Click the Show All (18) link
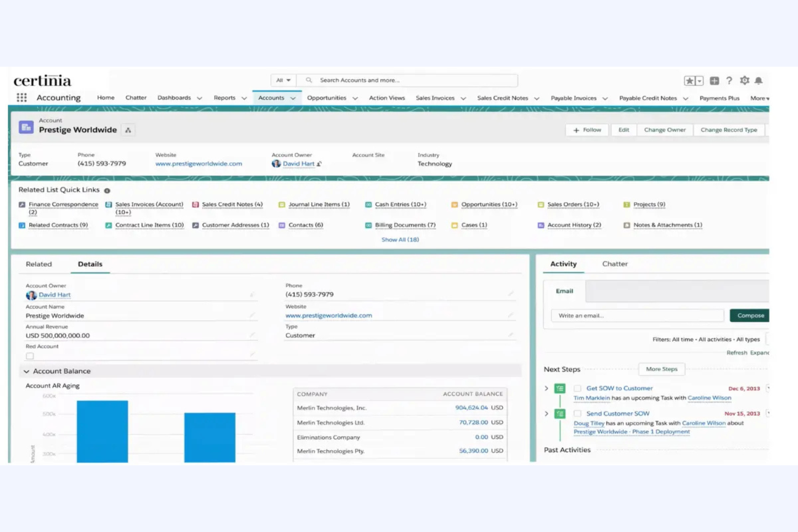This screenshot has height=532, width=798. pyautogui.click(x=400, y=240)
